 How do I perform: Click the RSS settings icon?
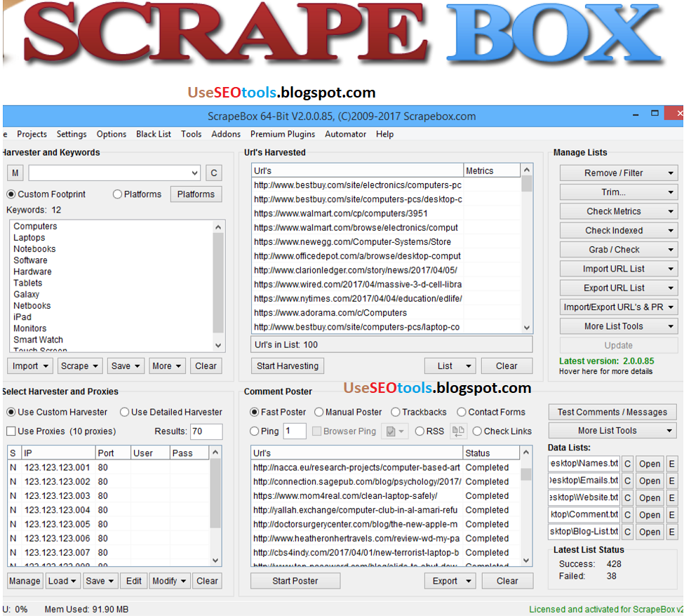[x=458, y=431]
